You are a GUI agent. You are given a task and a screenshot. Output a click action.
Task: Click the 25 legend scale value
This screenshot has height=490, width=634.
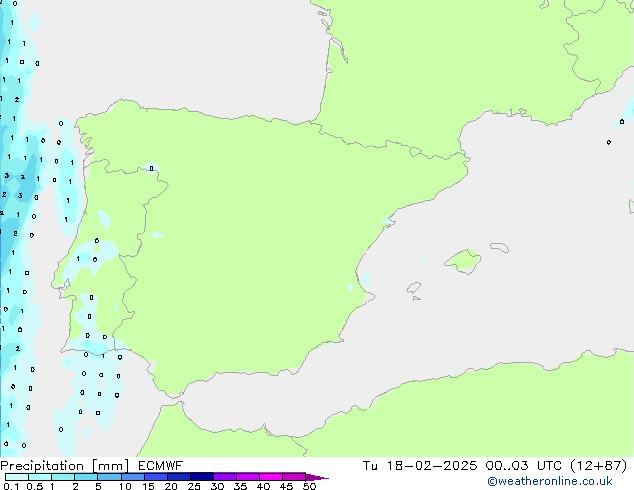pos(194,486)
